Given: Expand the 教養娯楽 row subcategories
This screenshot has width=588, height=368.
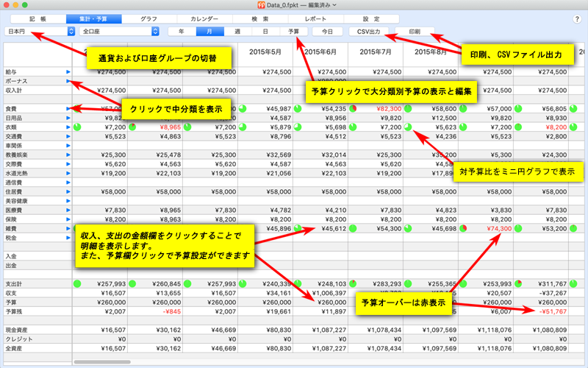Looking at the screenshot, I should [68, 155].
